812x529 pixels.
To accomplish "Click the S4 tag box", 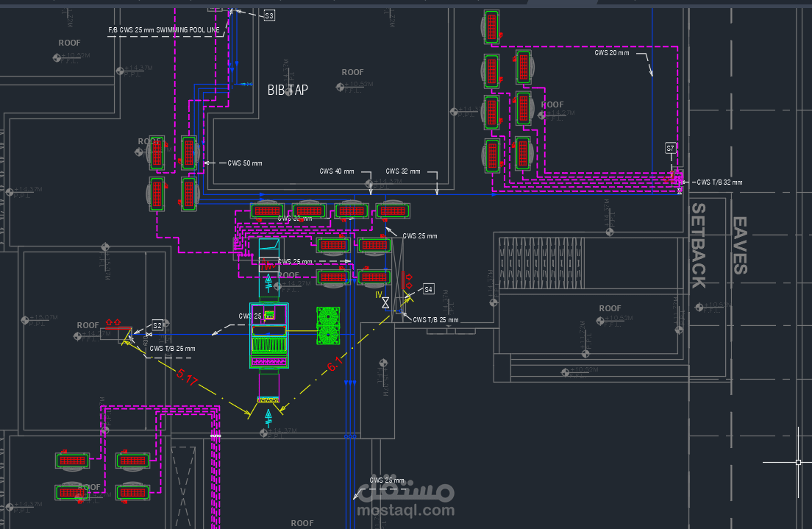I will (428, 289).
